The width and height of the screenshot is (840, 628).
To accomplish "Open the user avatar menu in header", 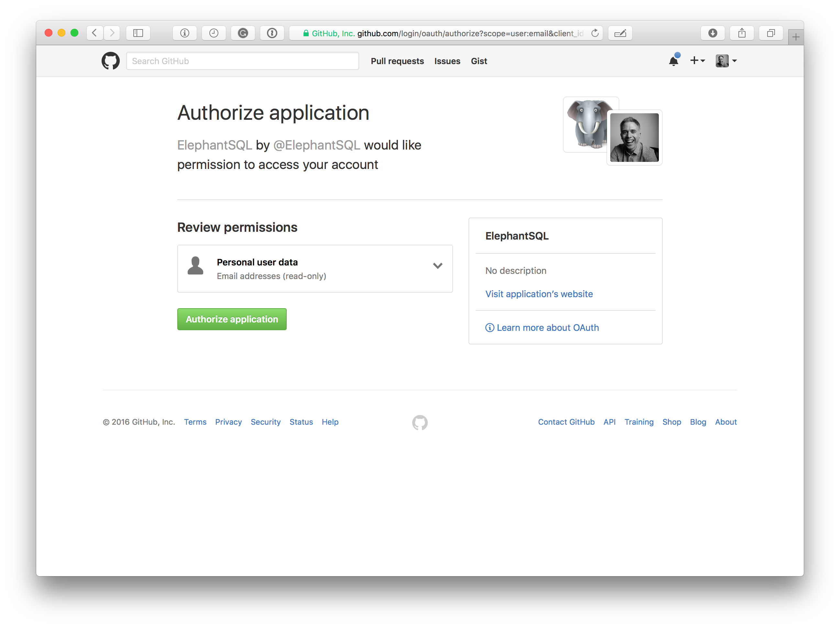I will [726, 61].
